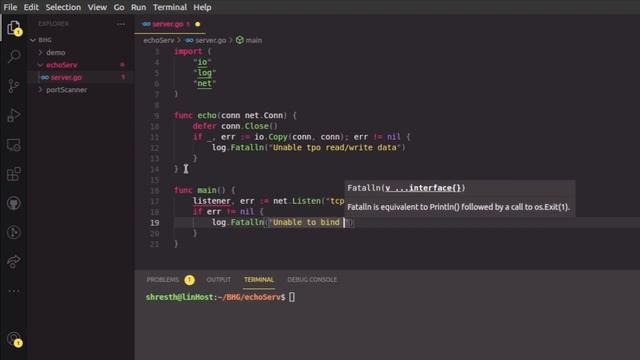Open the Remote Explorer icon

pos(14,145)
